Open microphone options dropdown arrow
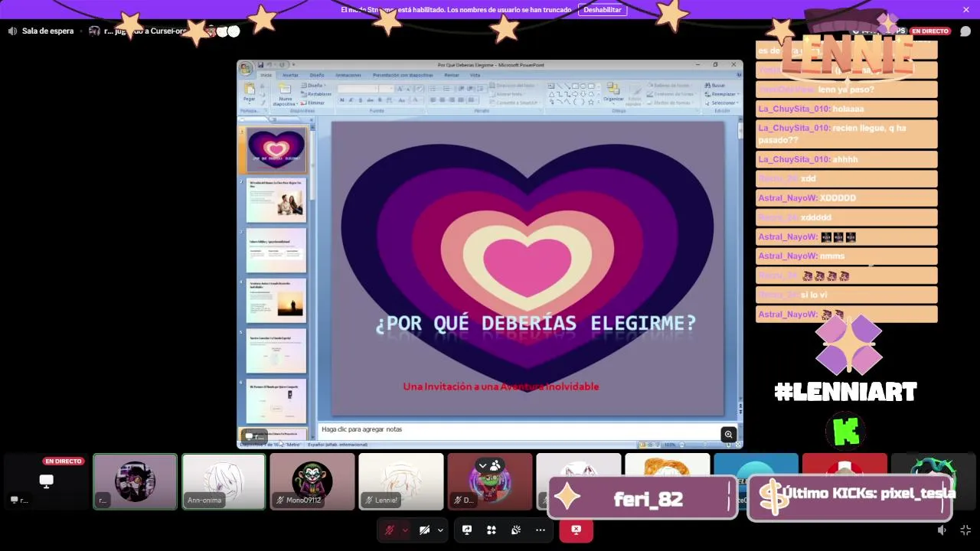The height and width of the screenshot is (551, 980). pyautogui.click(x=405, y=530)
